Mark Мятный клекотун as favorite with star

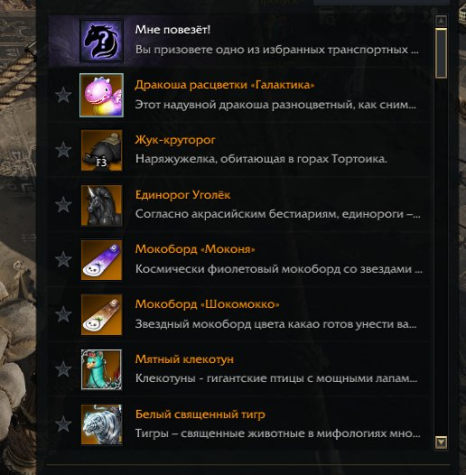click(63, 369)
